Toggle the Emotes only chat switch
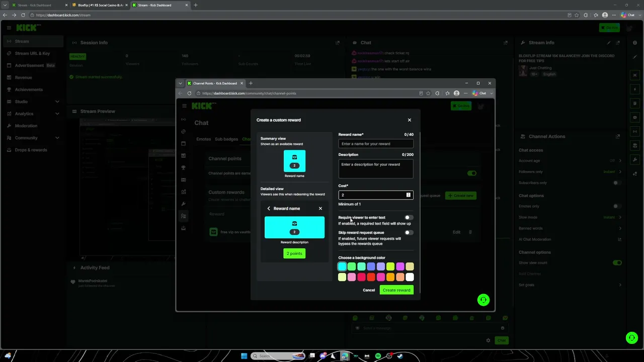 point(617,206)
